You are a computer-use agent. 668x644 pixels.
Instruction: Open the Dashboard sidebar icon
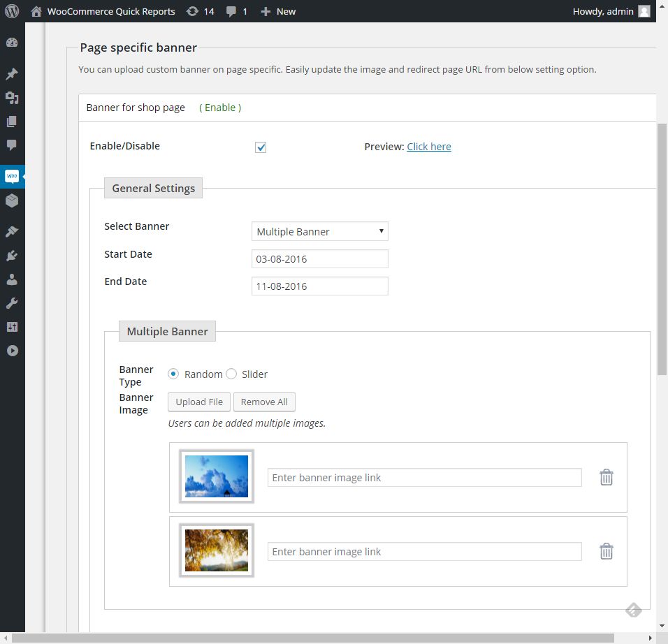12,43
